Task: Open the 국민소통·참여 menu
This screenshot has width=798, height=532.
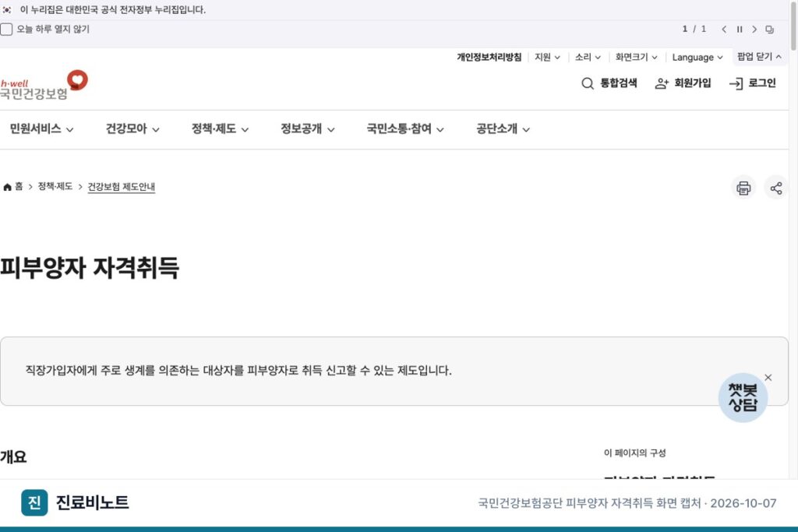Action: (405, 129)
